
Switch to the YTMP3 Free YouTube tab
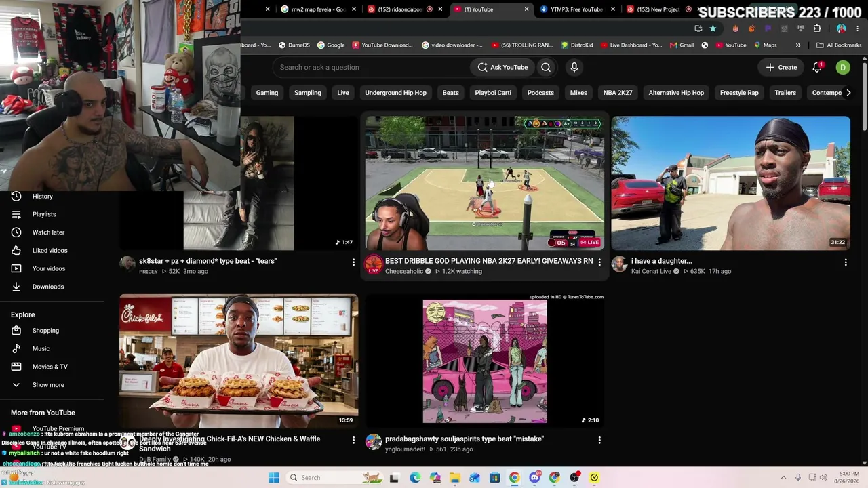[576, 9]
